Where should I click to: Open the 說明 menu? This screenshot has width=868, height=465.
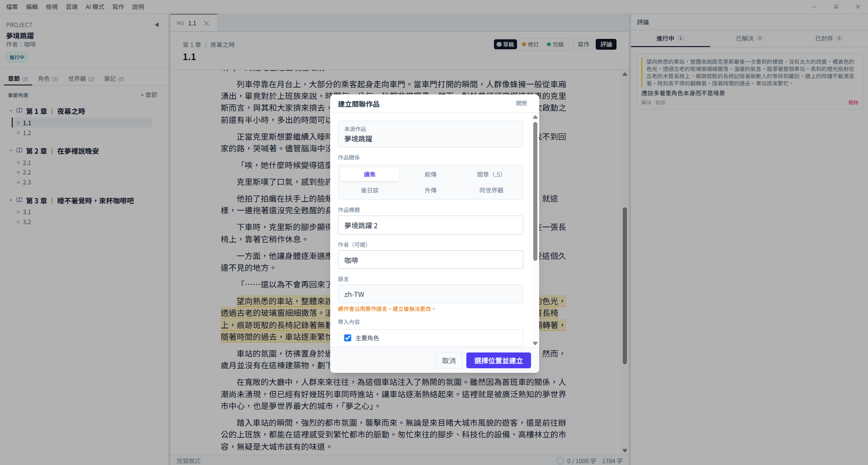tap(138, 7)
